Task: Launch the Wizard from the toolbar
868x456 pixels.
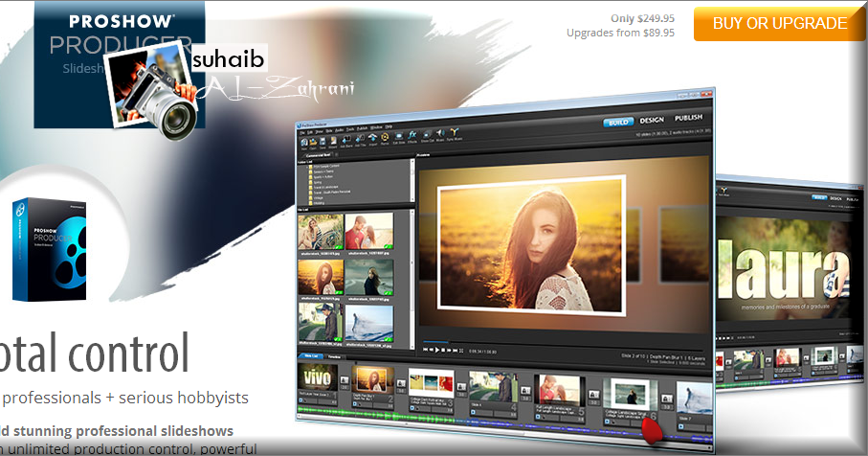Action: 333,141
